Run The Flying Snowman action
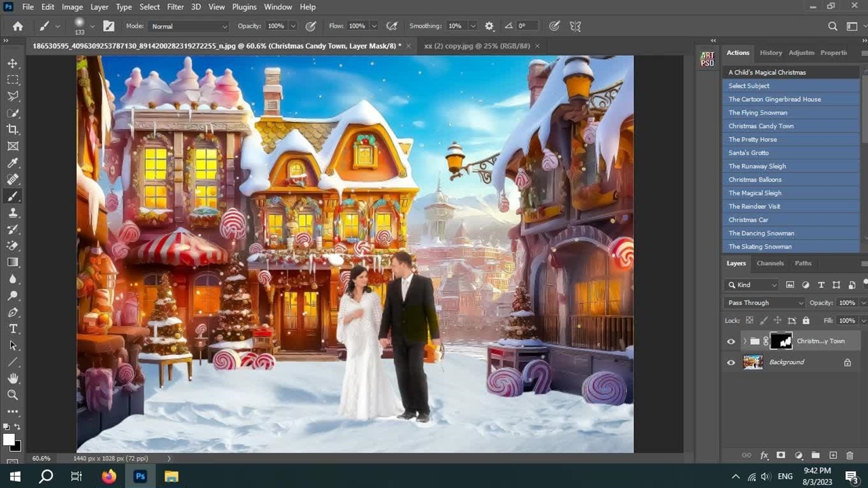The height and width of the screenshot is (488, 868). [757, 113]
